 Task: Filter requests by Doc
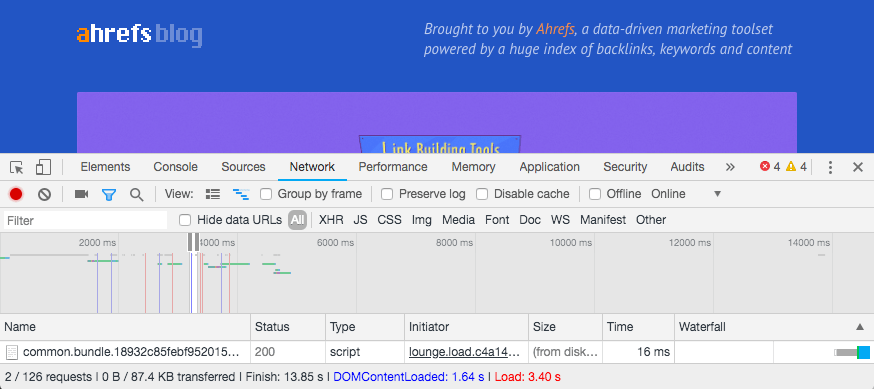click(x=530, y=220)
